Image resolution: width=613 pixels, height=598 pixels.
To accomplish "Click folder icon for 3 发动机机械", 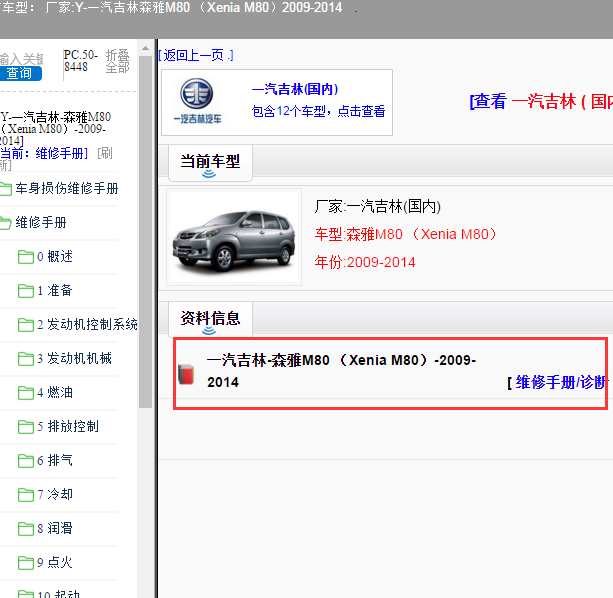I will (26, 359).
